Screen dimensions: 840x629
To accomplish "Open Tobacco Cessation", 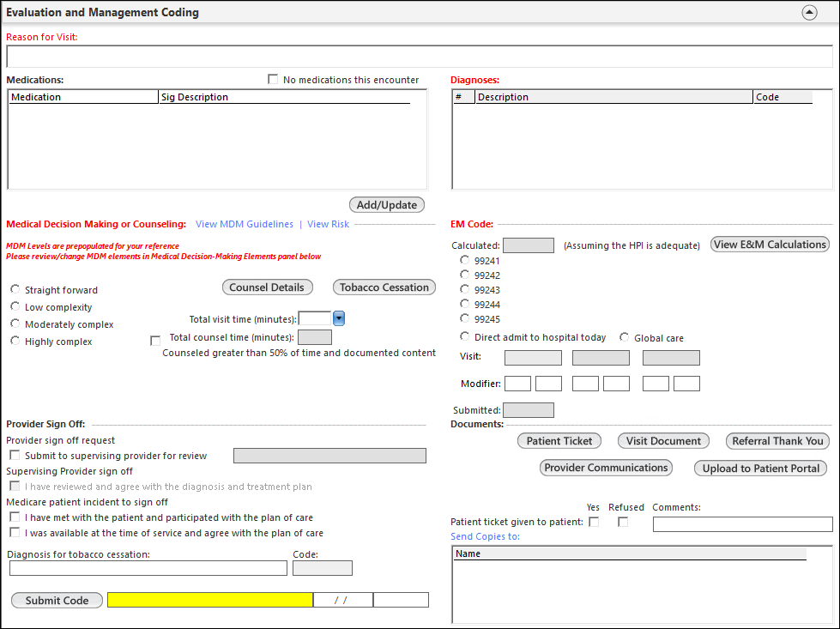I will point(384,287).
